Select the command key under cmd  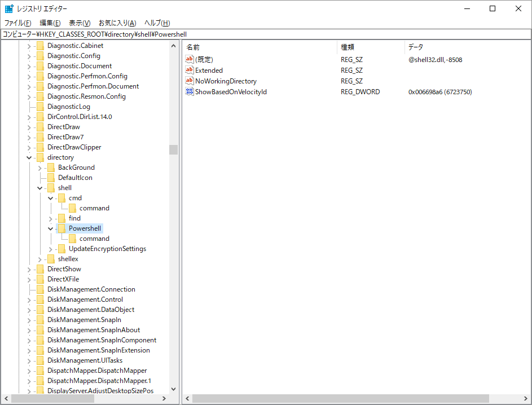(x=94, y=208)
